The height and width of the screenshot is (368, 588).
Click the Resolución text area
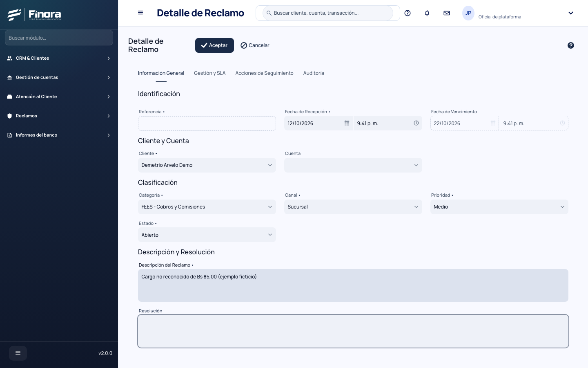click(x=353, y=331)
